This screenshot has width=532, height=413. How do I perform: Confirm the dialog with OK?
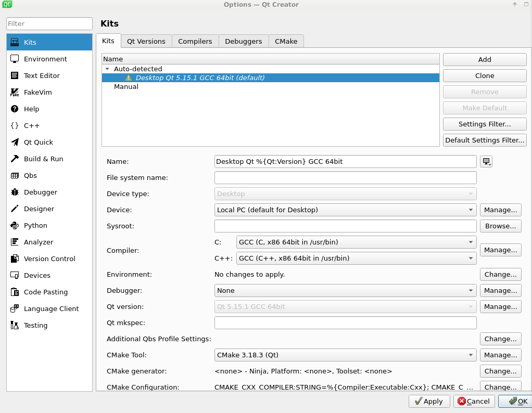pos(516,402)
